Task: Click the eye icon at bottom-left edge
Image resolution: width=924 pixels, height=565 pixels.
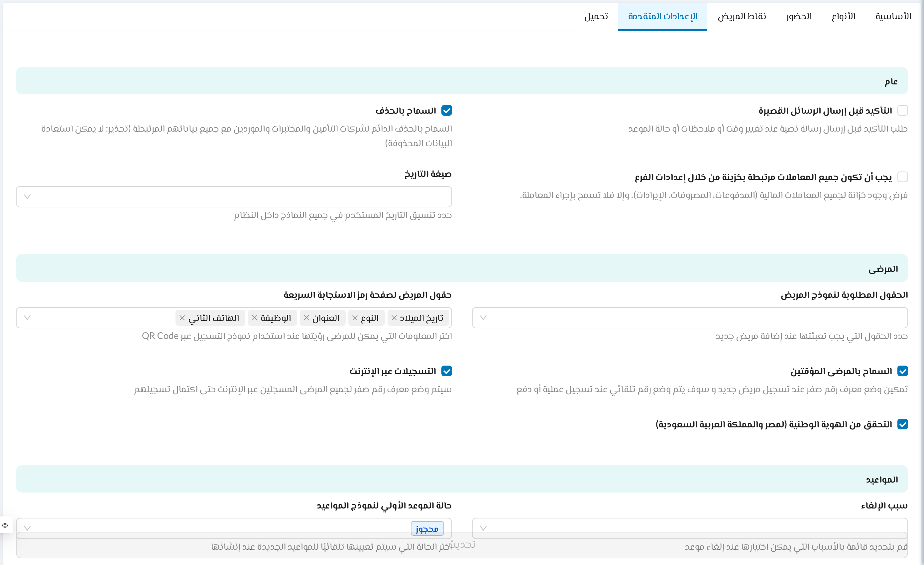Action: (5, 525)
